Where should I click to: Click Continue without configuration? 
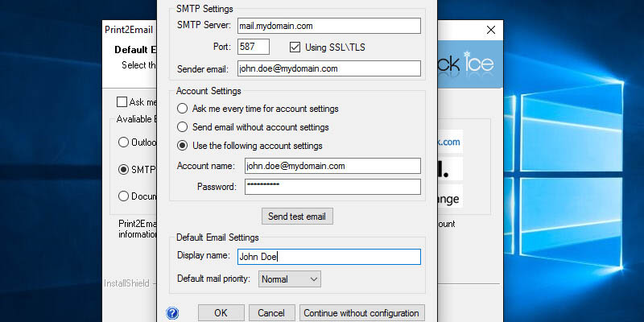[361, 313]
